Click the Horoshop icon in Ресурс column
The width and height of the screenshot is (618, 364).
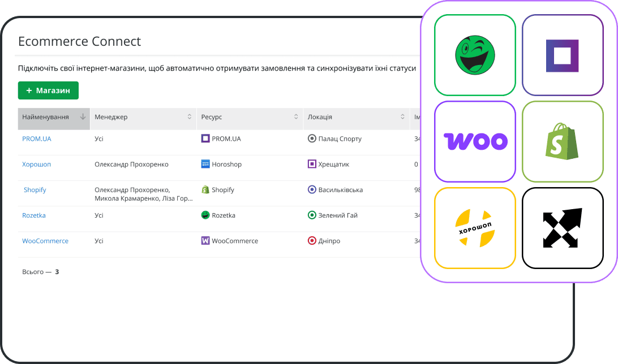coord(205,164)
